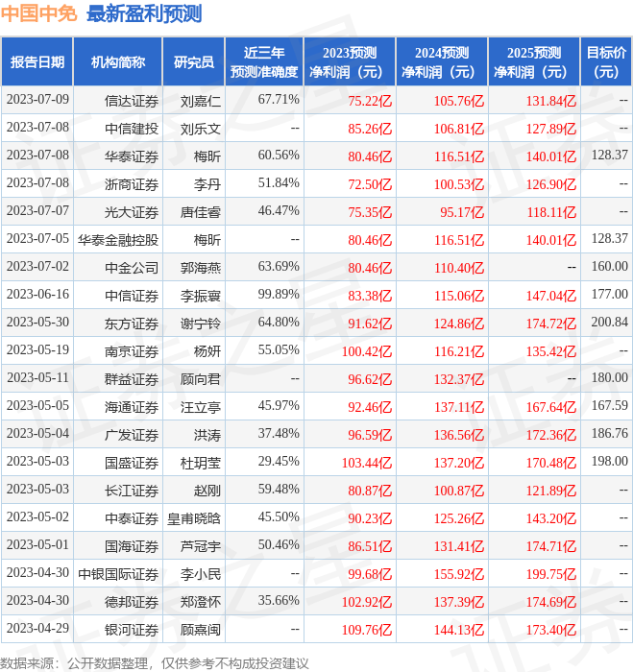The image size is (633, 672).
Task: Click the date 2023-04-29
Action: click(x=37, y=628)
